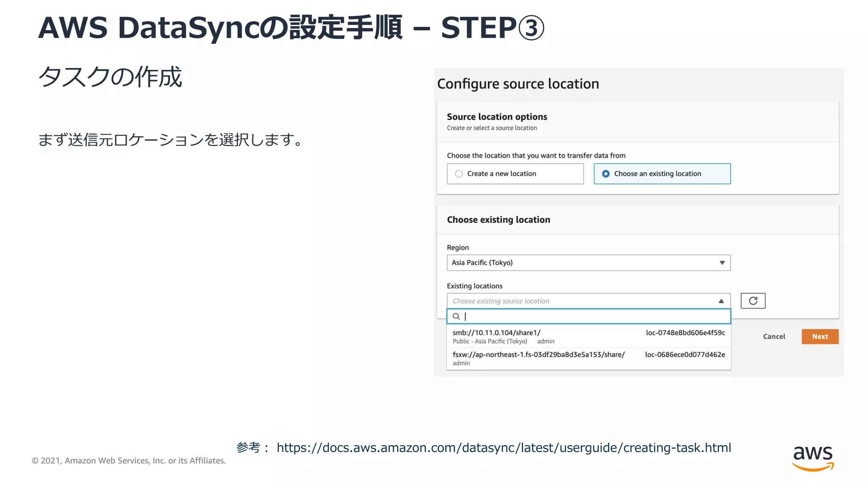This screenshot has height=488, width=868.
Task: Open the Region dropdown Asia Pacific (Tokyo)
Action: pyautogui.click(x=589, y=263)
